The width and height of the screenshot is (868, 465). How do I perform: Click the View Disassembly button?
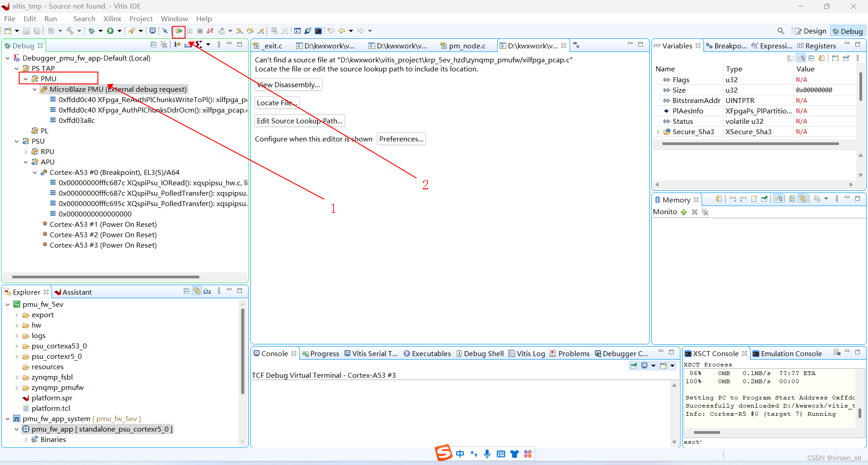pos(288,85)
